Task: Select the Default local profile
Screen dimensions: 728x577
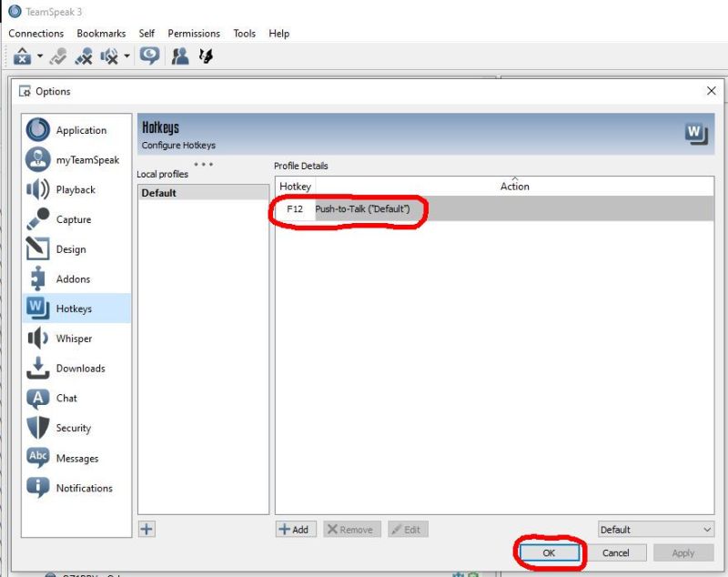Action: point(203,193)
